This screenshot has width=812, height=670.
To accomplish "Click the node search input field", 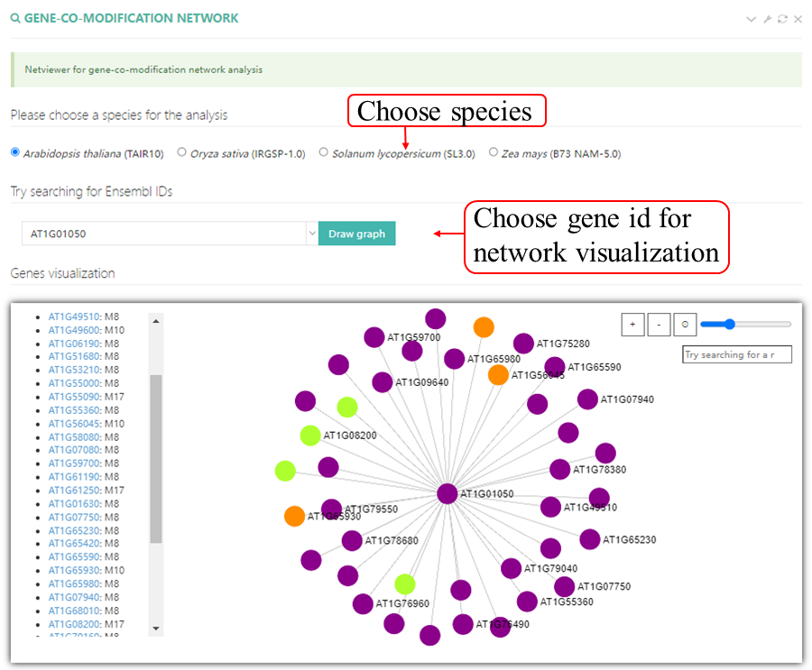I will coord(736,354).
